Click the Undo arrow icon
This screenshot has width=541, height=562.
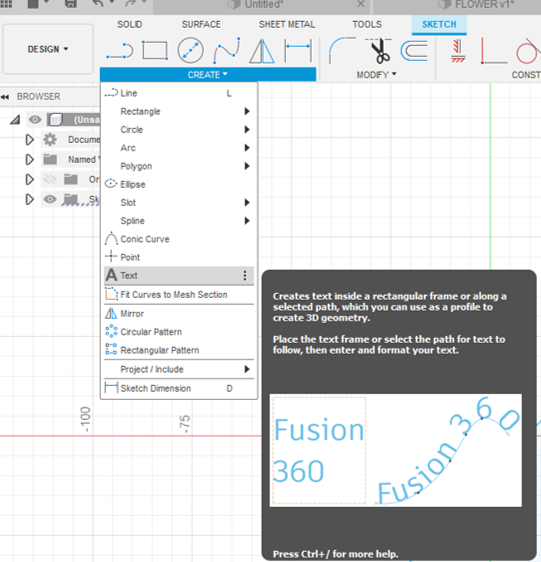click(99, 4)
